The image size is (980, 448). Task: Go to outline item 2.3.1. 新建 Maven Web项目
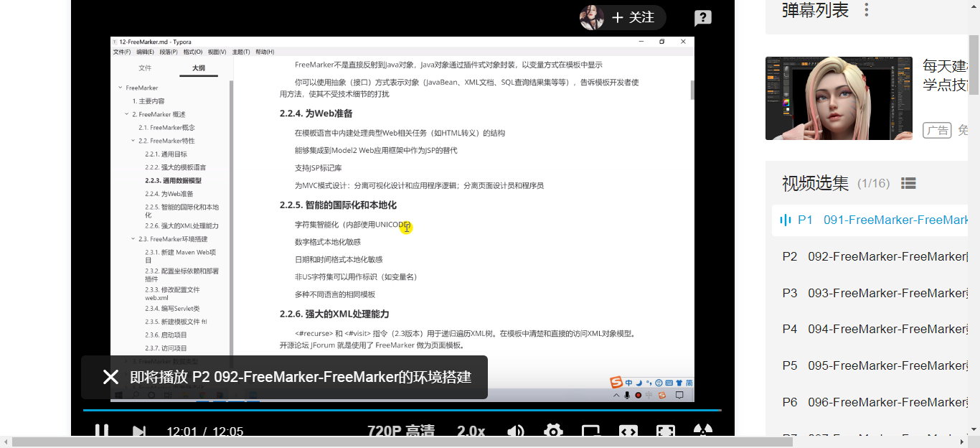tap(181, 256)
